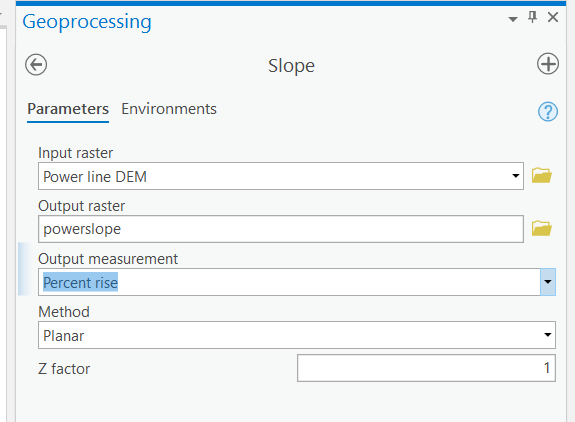Go back using the left arrow button
Viewport: 575px width, 422px height.
tap(36, 65)
